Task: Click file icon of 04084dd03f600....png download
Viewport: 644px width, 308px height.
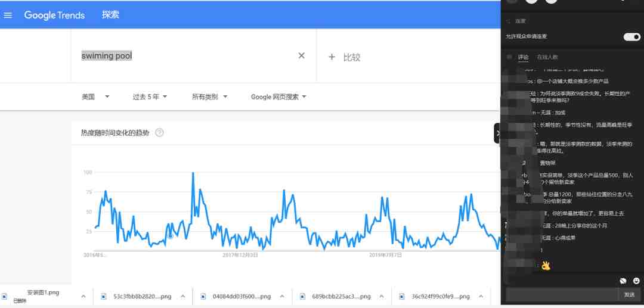Action: pos(203,296)
